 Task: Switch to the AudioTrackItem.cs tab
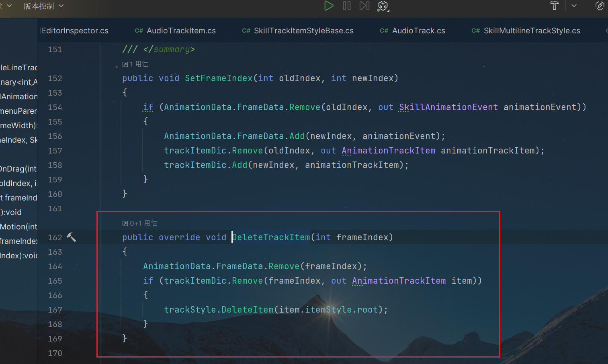(181, 31)
